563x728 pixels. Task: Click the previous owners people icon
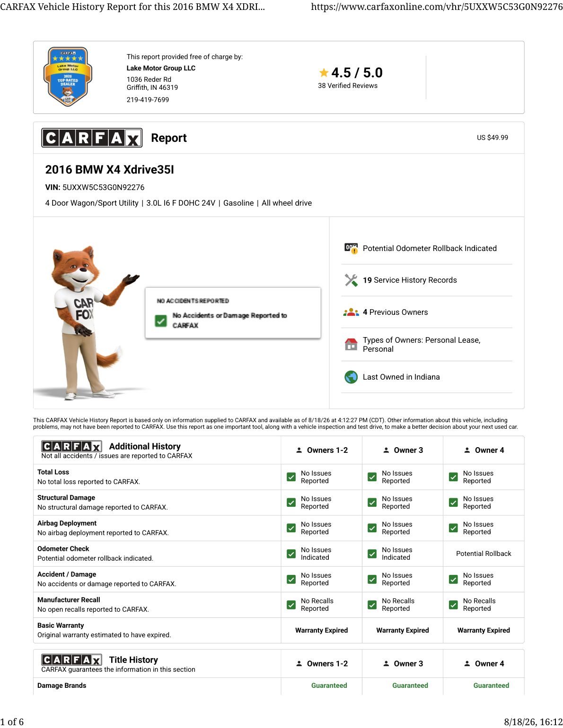click(351, 312)
